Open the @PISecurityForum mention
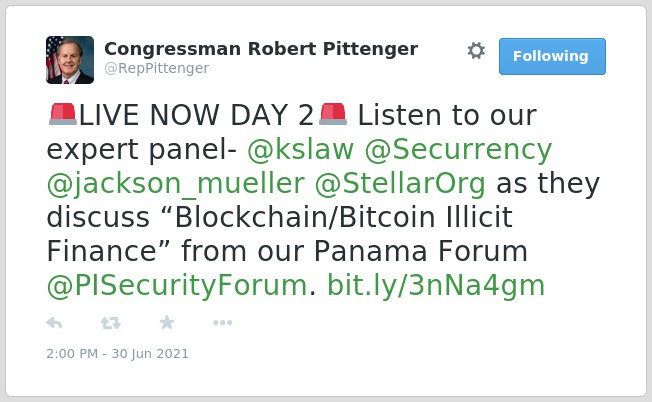 177,286
